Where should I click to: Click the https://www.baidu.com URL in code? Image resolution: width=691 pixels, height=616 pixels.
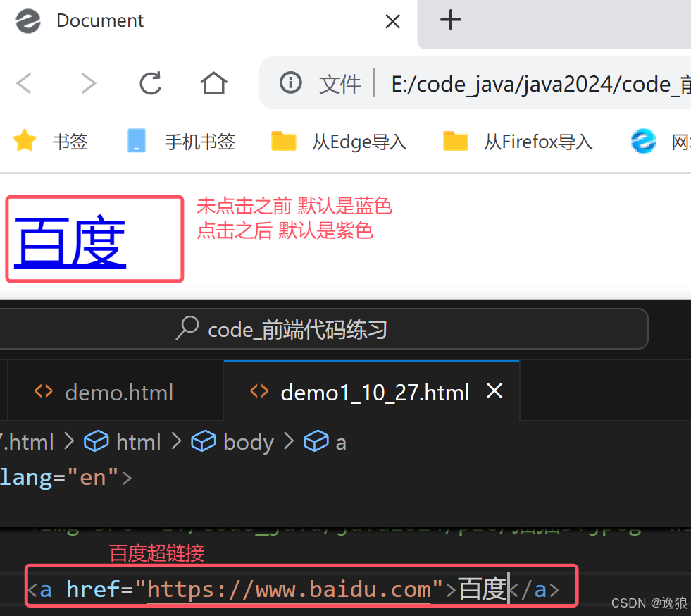pyautogui.click(x=289, y=589)
